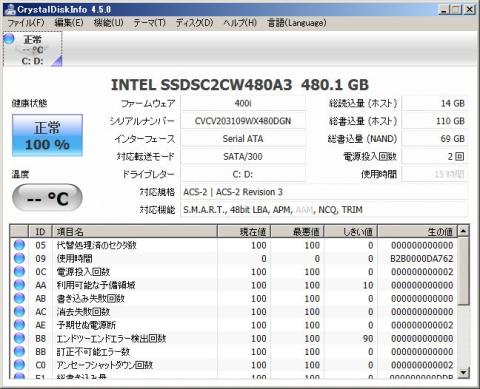Click the scroll up arrow of attribute list

[x=463, y=231]
